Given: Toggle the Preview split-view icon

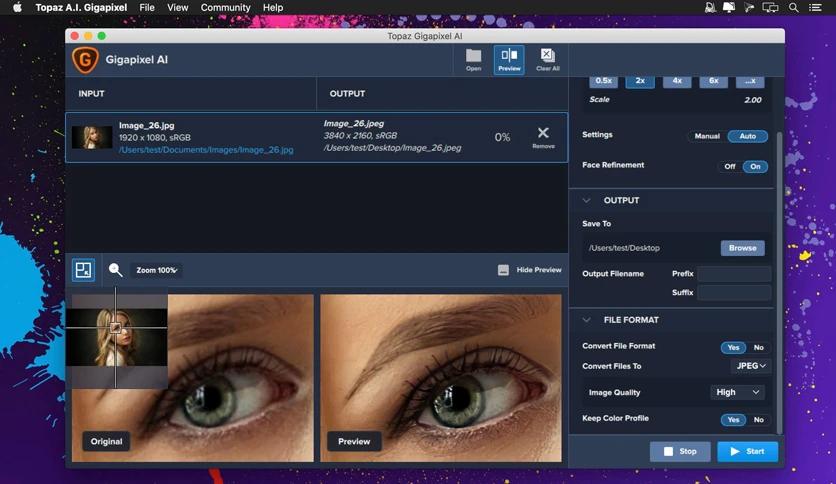Looking at the screenshot, I should click(x=509, y=59).
